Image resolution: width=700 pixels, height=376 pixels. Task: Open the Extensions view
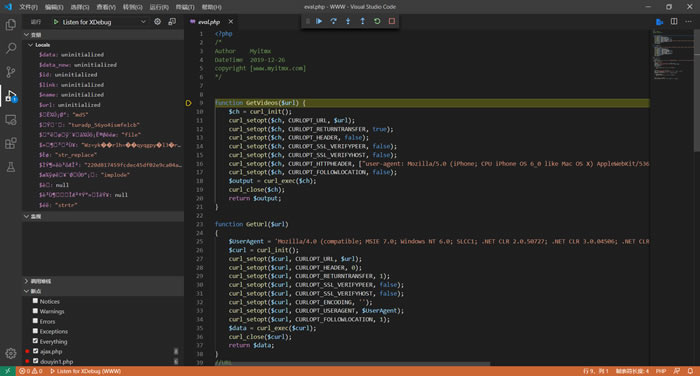pyautogui.click(x=11, y=143)
